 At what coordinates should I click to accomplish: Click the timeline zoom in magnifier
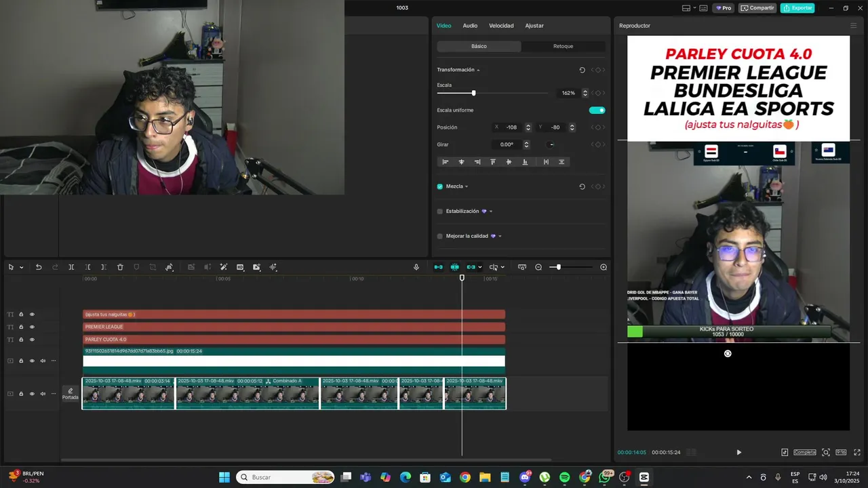click(604, 267)
